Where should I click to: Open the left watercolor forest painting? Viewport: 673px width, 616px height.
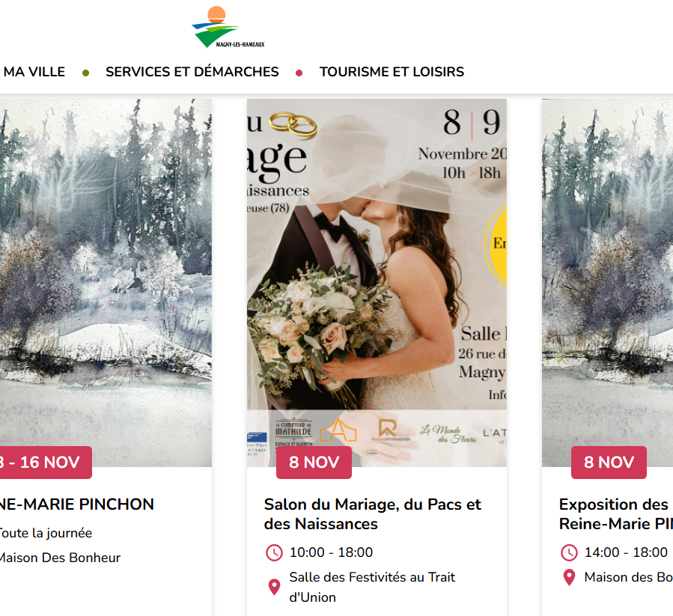[106, 283]
